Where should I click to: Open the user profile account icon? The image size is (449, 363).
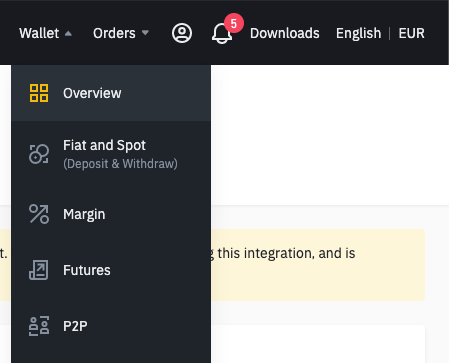(182, 33)
